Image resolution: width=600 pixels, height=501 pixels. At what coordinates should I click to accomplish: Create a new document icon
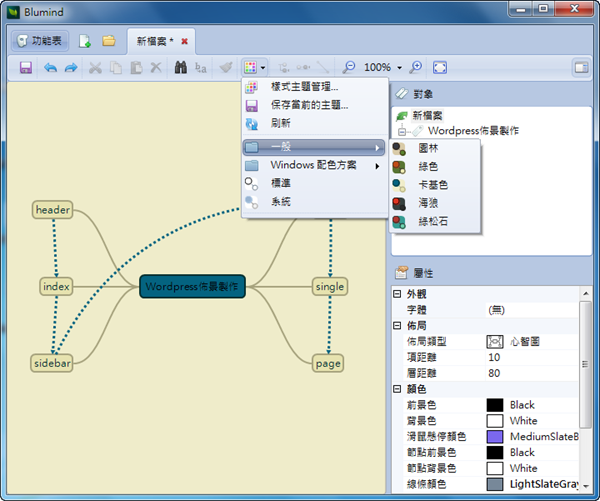coord(85,41)
